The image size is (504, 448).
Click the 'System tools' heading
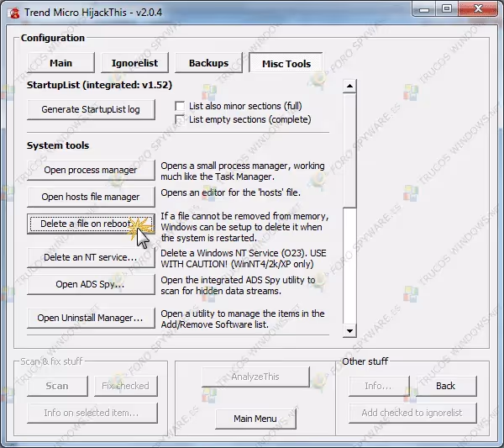coord(58,145)
